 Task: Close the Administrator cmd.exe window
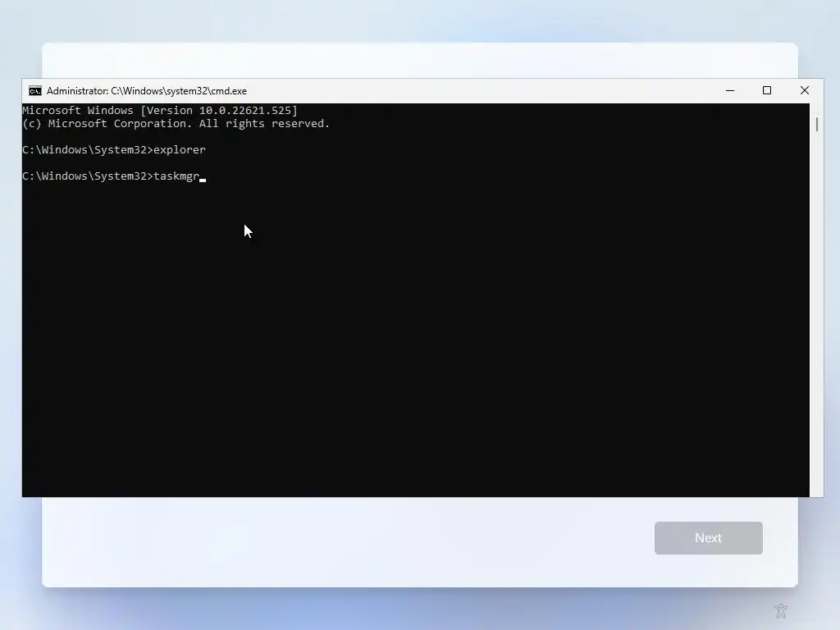(x=804, y=90)
